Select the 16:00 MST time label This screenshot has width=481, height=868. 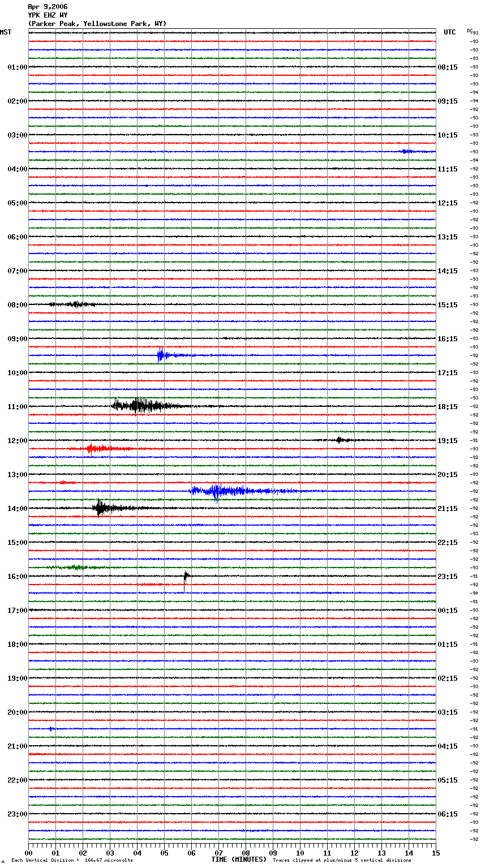18,577
